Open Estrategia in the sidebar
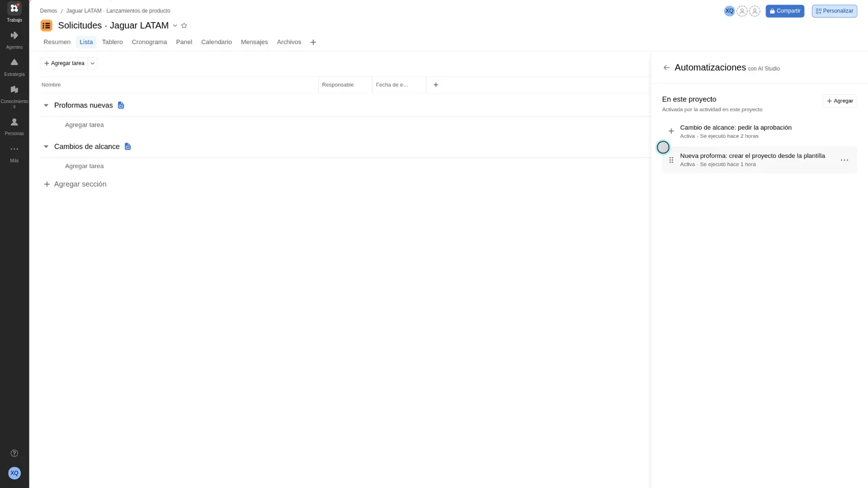This screenshot has width=868, height=488. click(x=14, y=67)
